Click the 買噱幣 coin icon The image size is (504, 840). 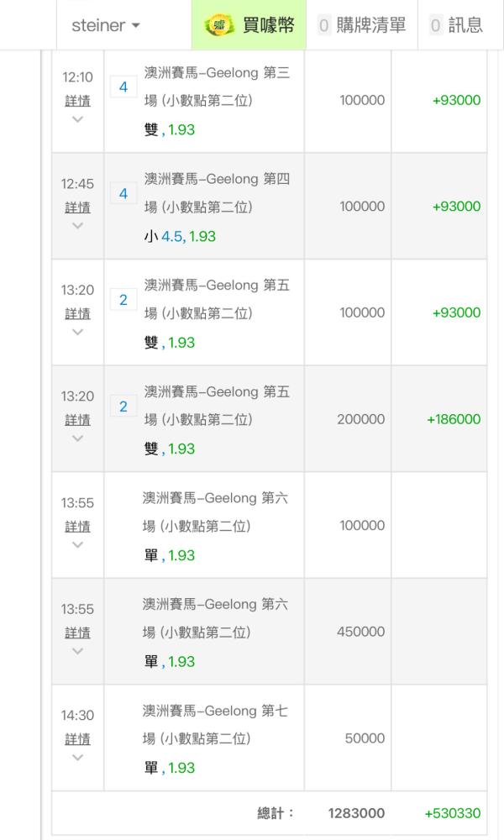point(219,25)
